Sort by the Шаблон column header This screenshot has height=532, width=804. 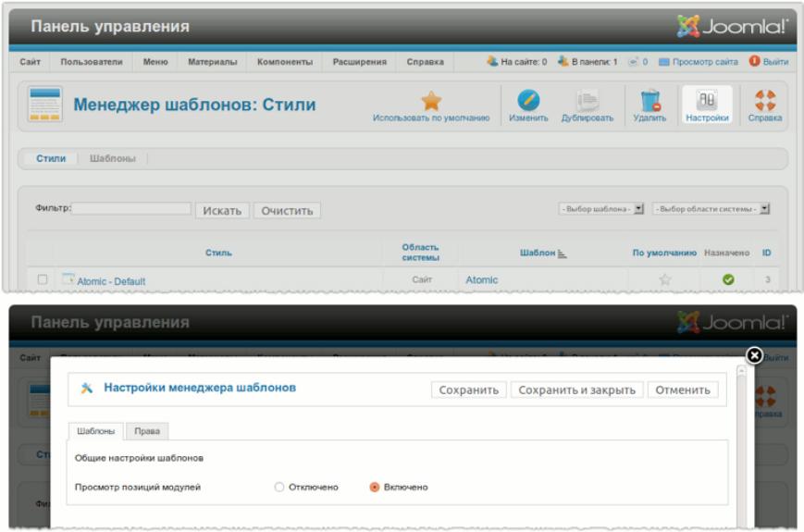tap(538, 253)
